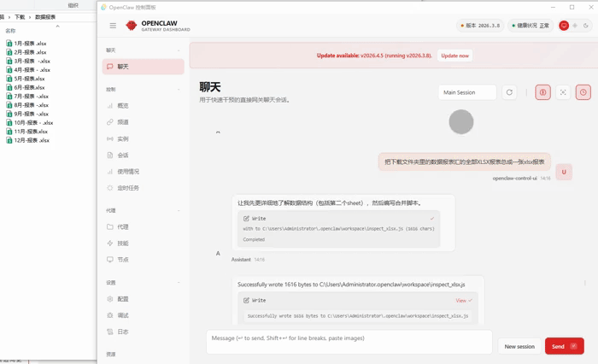Click the bug icon next to 调试
Screen dimensions: 598x364
pos(110,315)
